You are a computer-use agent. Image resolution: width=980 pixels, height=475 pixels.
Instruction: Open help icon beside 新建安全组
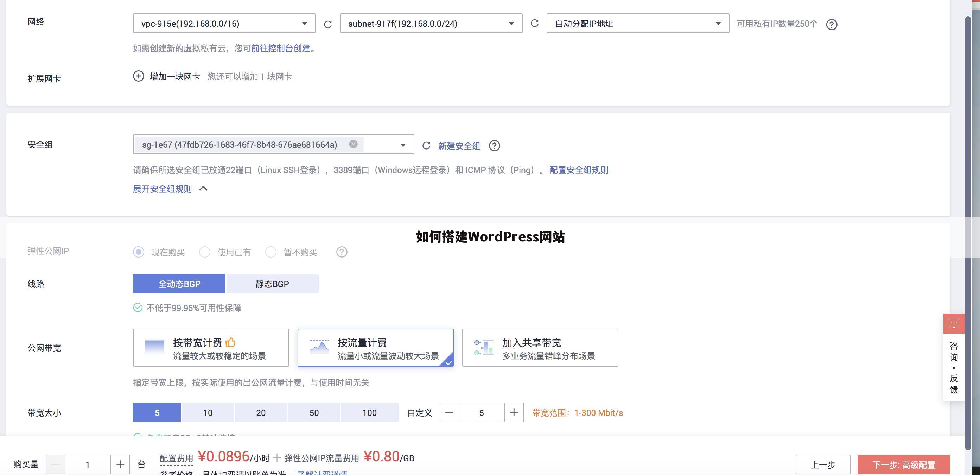[495, 146]
